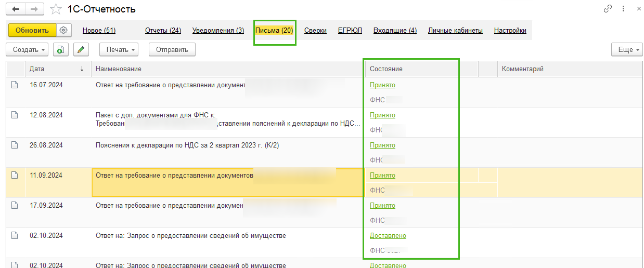Click Принято link in 11.09.2024 row
Viewport: 644px width, 268px height.
pos(382,175)
